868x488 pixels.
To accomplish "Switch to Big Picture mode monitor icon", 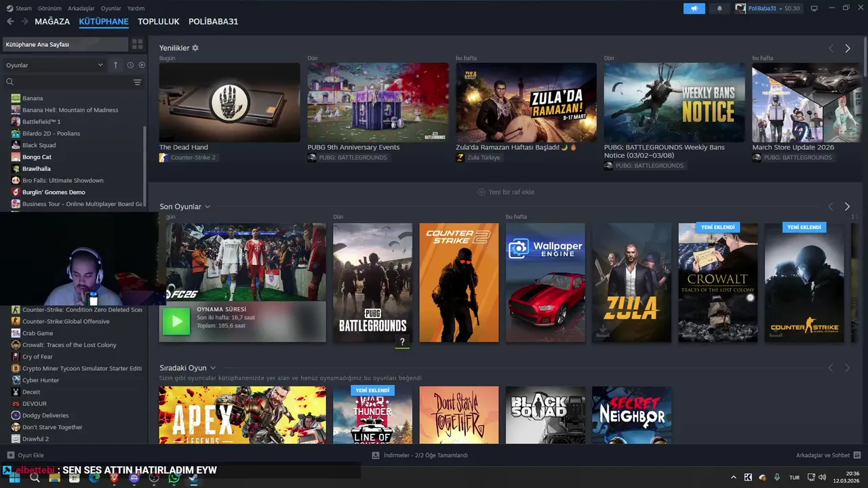I will tap(814, 8).
